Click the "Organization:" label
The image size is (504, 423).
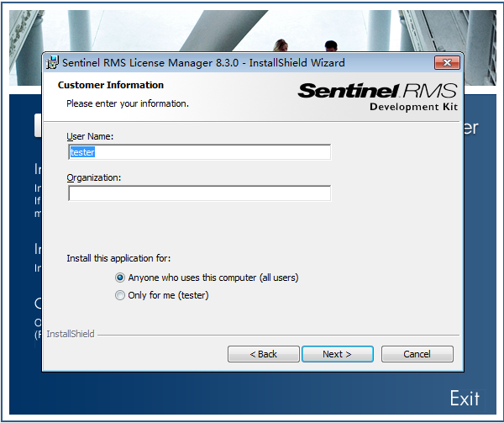94,177
